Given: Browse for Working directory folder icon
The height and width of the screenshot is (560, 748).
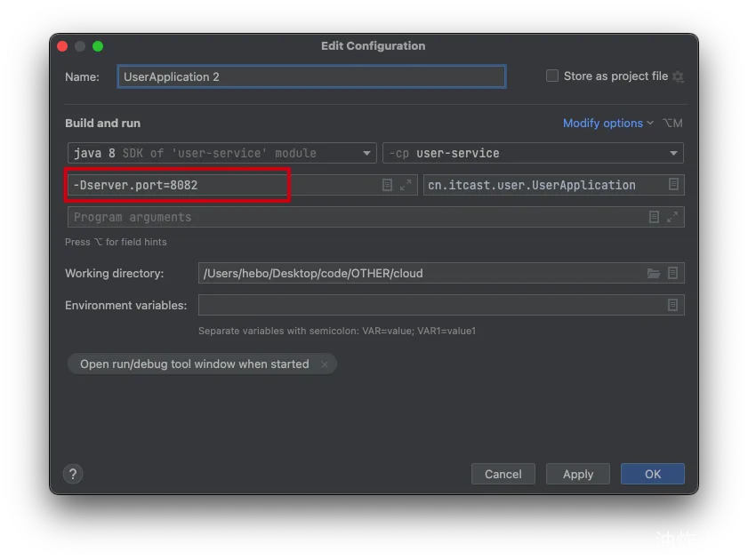Looking at the screenshot, I should [654, 273].
